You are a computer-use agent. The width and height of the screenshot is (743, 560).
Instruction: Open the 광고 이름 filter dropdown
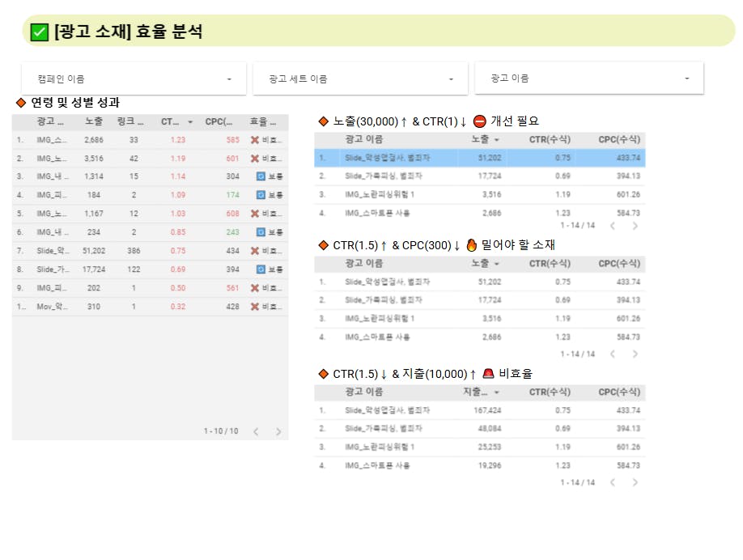pyautogui.click(x=589, y=78)
